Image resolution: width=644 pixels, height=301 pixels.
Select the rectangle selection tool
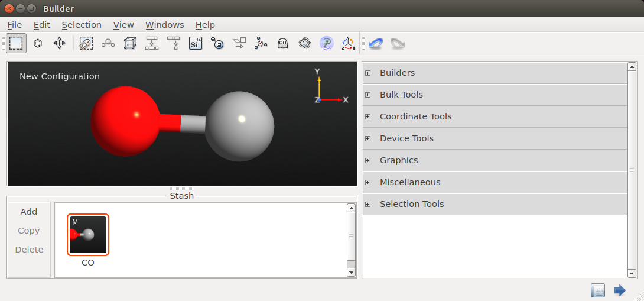[x=16, y=43]
